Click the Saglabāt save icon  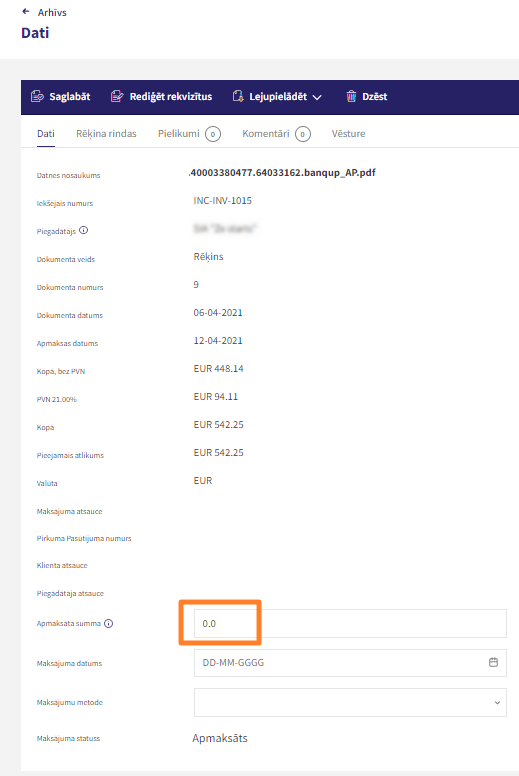pos(37,97)
